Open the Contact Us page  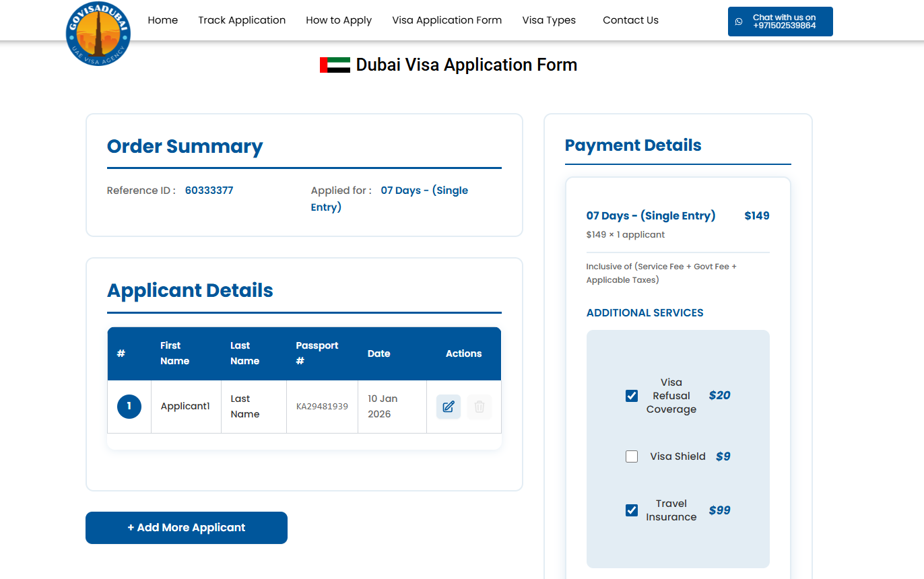point(630,20)
